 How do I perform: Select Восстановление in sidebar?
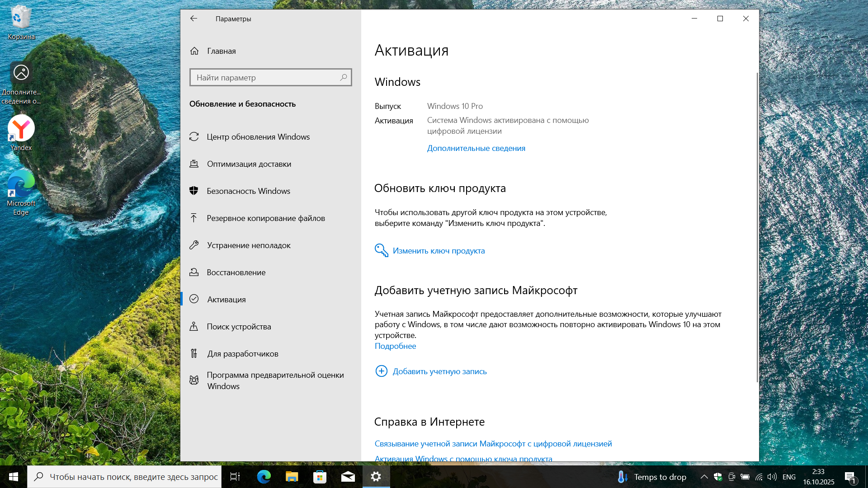point(236,272)
